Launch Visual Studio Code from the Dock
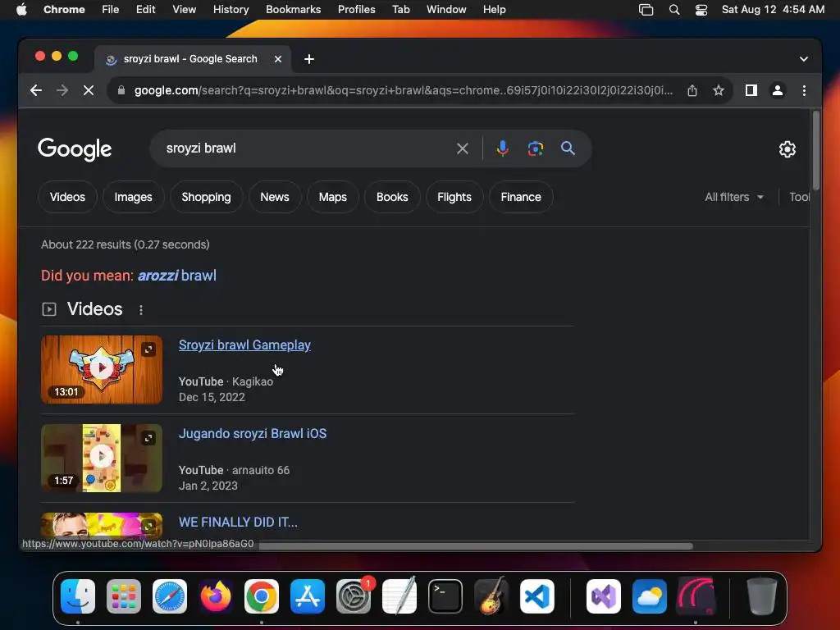Screen dimensions: 840x630 click(x=536, y=596)
